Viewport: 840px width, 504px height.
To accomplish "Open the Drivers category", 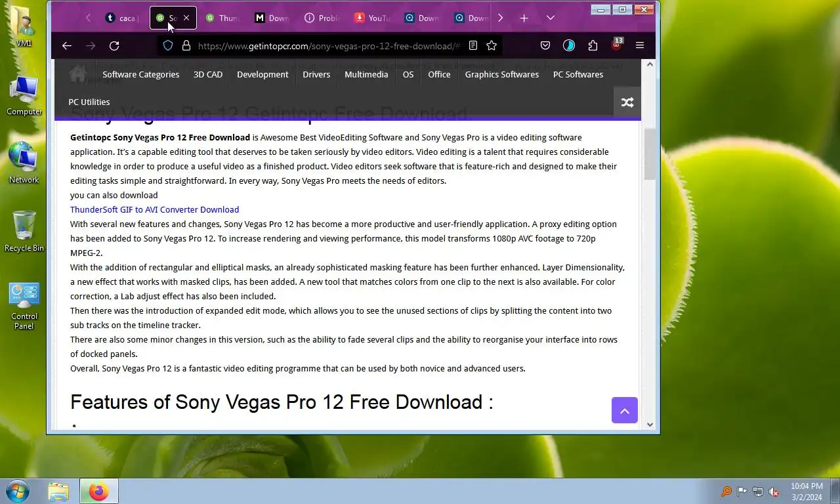I will click(x=316, y=74).
